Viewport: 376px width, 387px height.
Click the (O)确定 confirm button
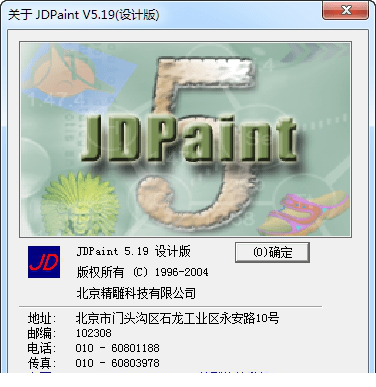click(x=272, y=252)
